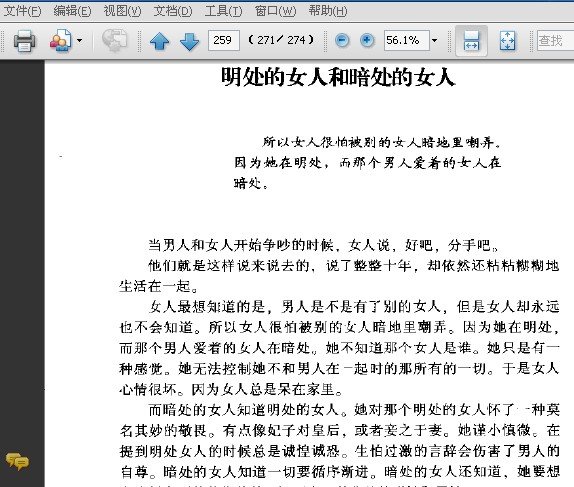Screen dimensions: 574x487
Task: Click the collaborate people-and-document icon
Action: tap(60, 40)
